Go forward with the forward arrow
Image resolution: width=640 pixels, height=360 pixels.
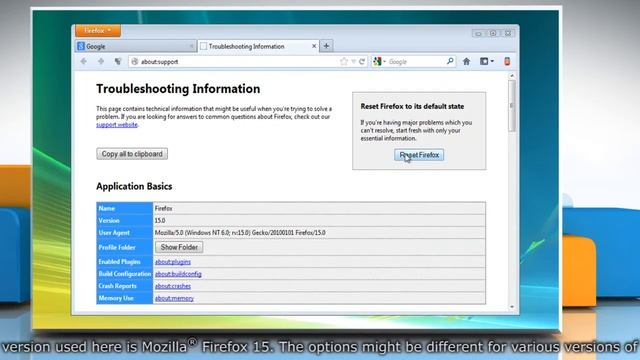(101, 62)
